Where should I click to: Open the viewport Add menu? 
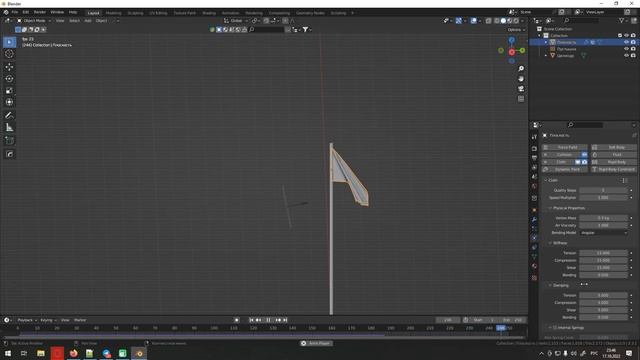point(88,20)
